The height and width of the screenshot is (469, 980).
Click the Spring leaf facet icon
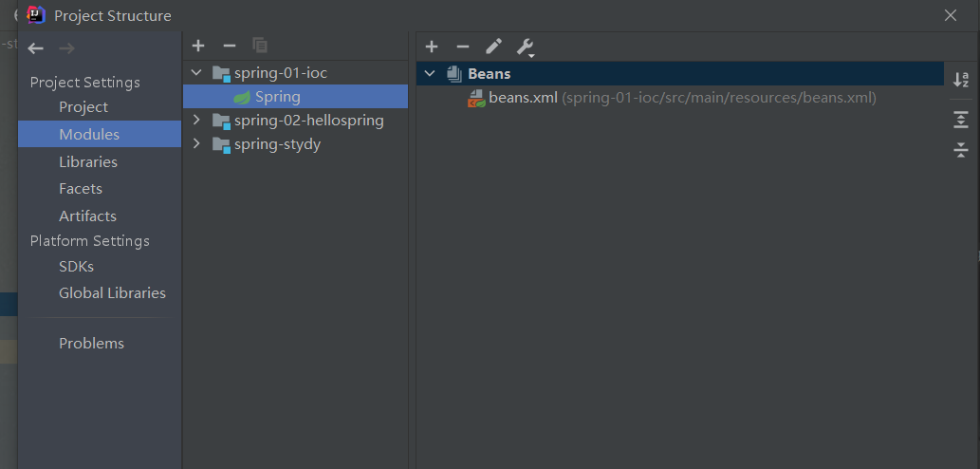pos(242,97)
